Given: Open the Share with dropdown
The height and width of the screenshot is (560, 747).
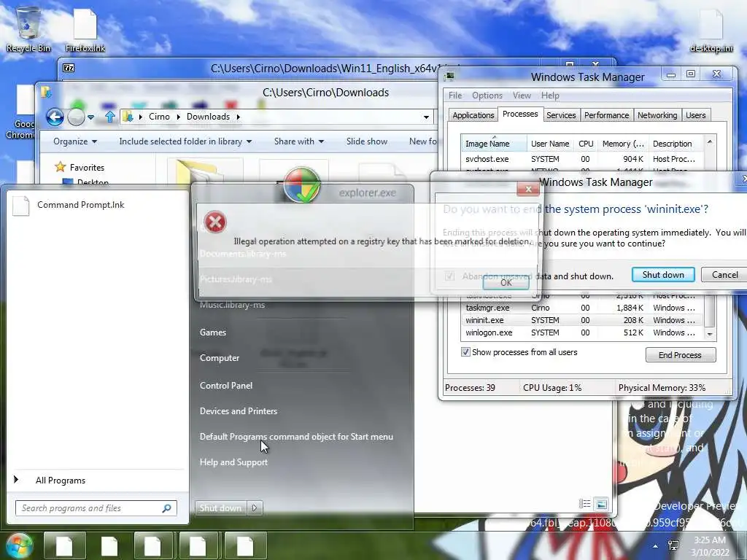Looking at the screenshot, I should coord(298,141).
